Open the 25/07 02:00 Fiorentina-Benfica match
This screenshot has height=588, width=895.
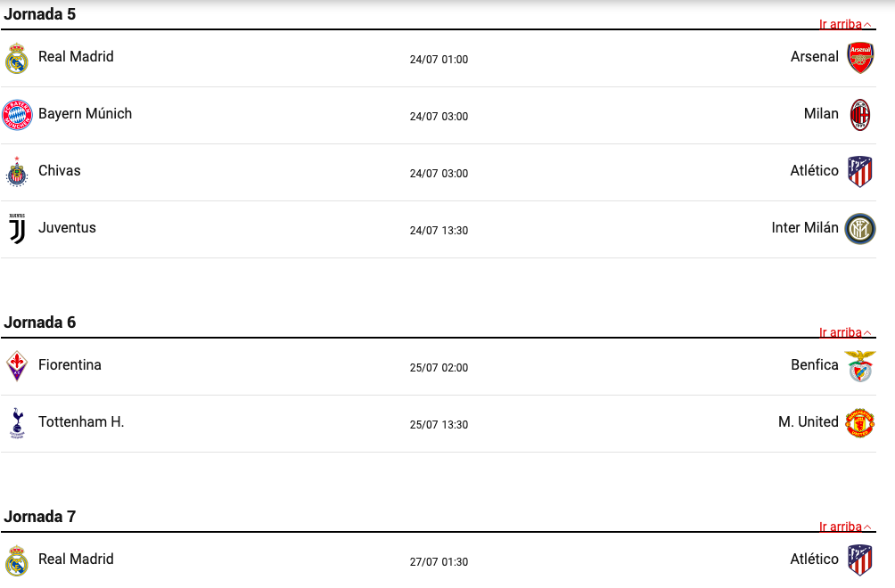pos(439,368)
